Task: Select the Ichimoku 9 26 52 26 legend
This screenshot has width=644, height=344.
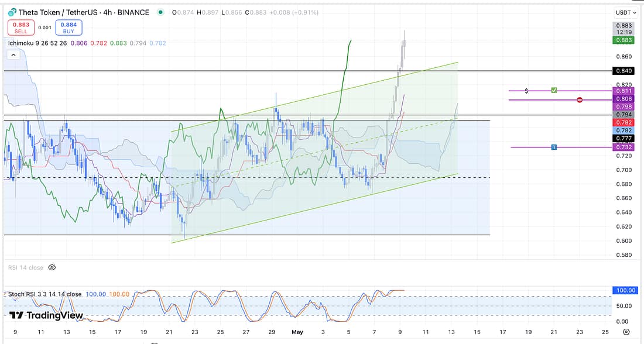Action: pos(37,43)
